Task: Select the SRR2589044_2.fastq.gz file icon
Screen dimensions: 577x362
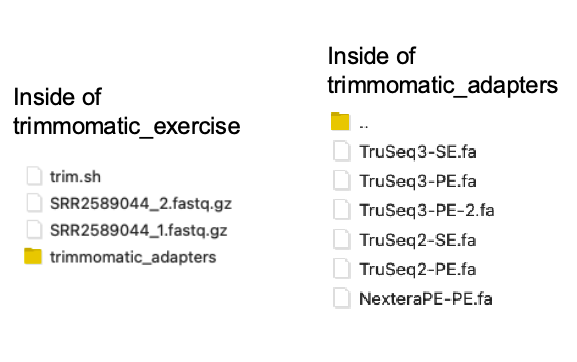Action: [34, 203]
